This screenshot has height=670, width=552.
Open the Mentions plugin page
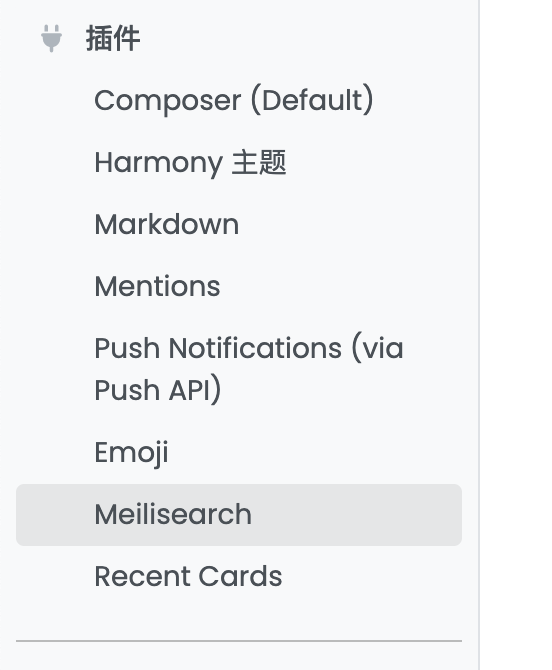239,286
